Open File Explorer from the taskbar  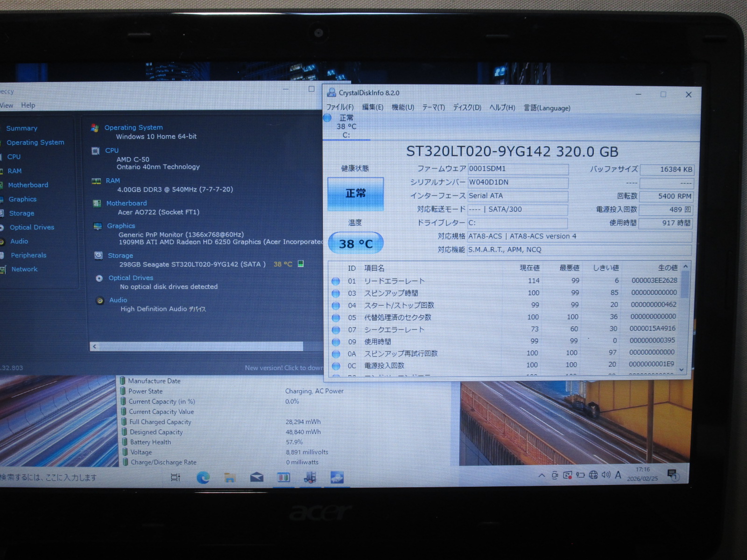pyautogui.click(x=230, y=477)
